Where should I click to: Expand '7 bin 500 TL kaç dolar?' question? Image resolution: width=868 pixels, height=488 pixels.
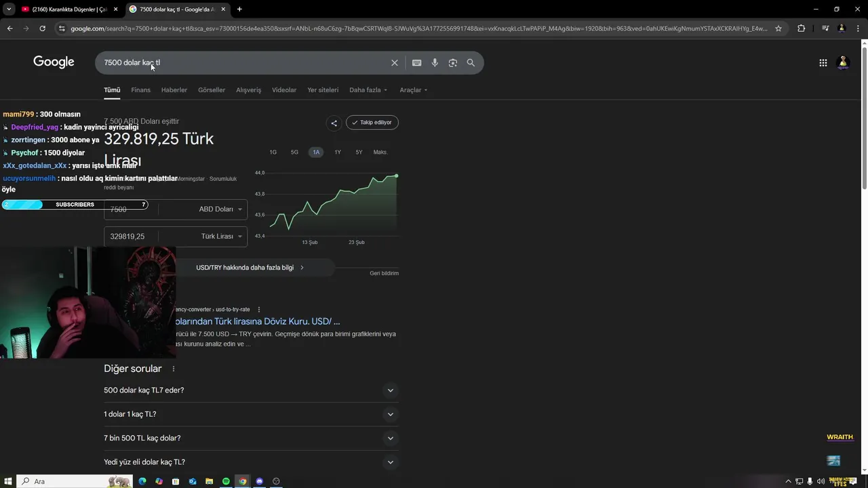coord(251,439)
